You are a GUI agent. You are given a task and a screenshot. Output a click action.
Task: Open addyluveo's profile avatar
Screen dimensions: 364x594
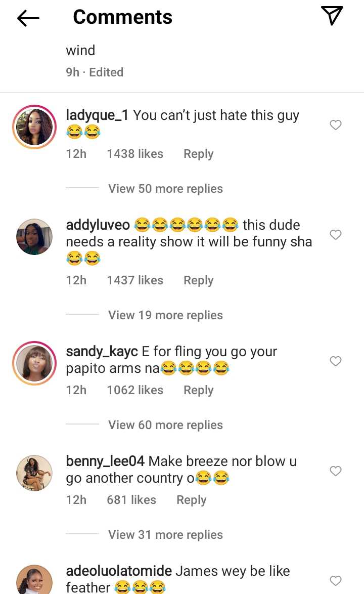34,237
